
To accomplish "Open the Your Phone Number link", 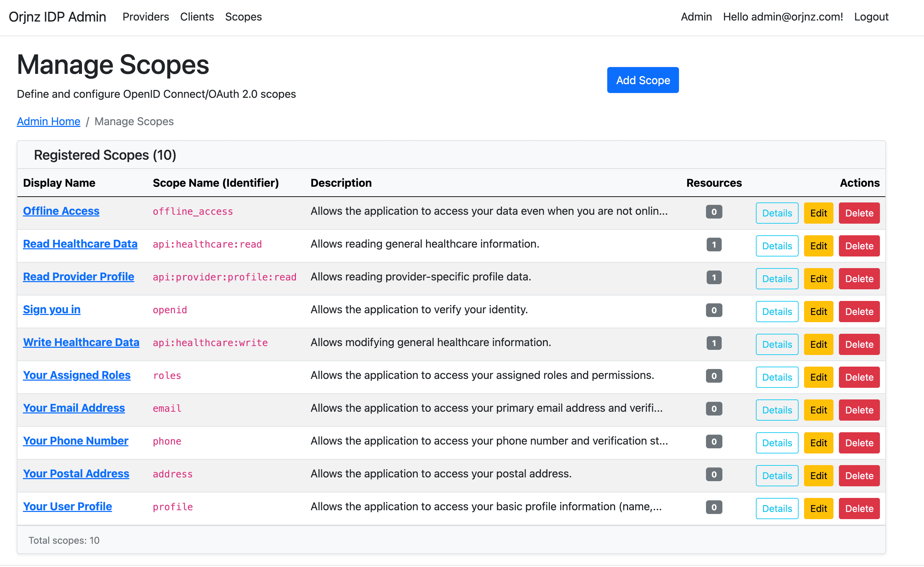I will pos(76,441).
